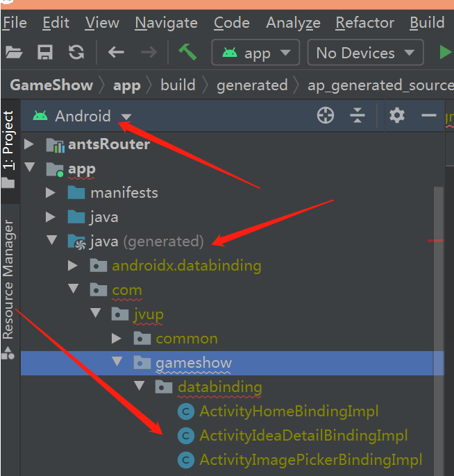The height and width of the screenshot is (476, 454).
Task: Click the Save All disk icon
Action: point(45,53)
